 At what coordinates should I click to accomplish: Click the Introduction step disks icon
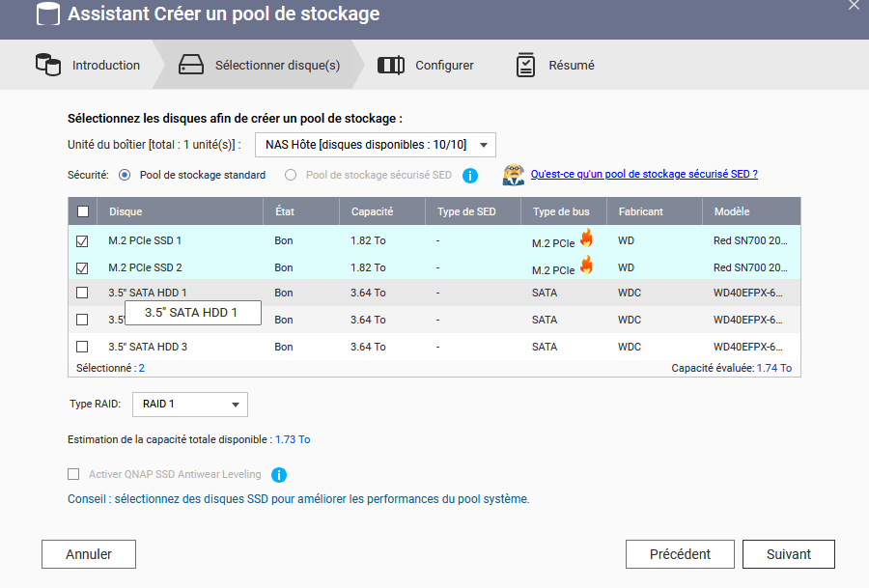tap(47, 65)
